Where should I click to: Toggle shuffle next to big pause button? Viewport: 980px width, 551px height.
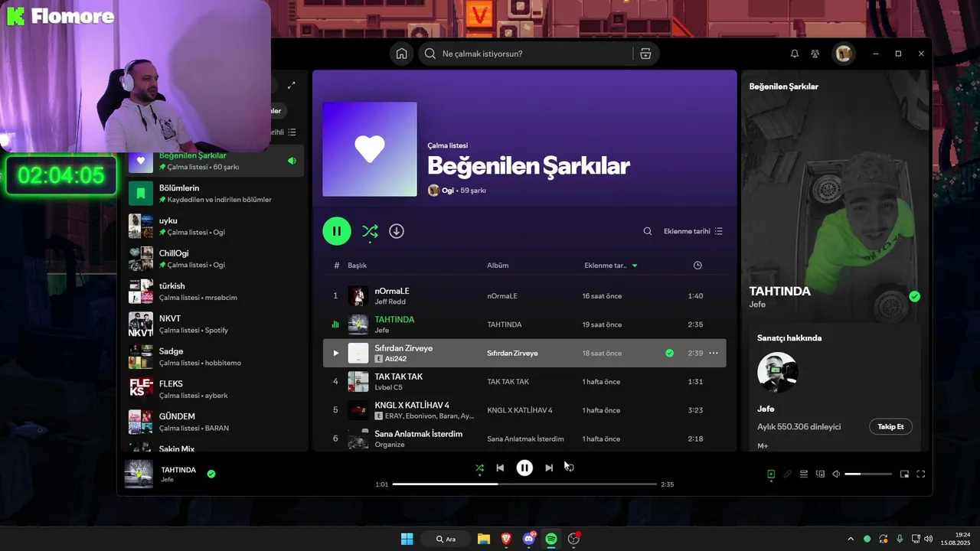coord(370,231)
